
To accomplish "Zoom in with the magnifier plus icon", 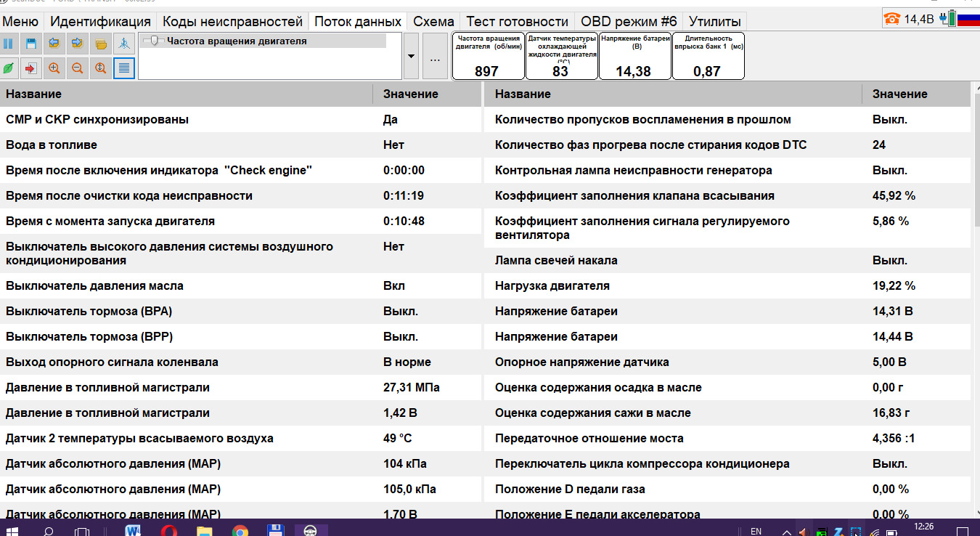I will [x=54, y=68].
